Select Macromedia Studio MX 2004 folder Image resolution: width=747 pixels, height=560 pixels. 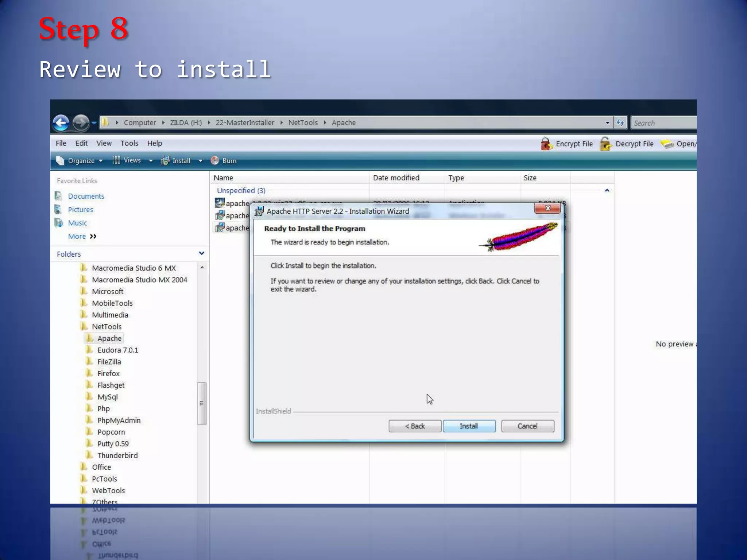(139, 280)
